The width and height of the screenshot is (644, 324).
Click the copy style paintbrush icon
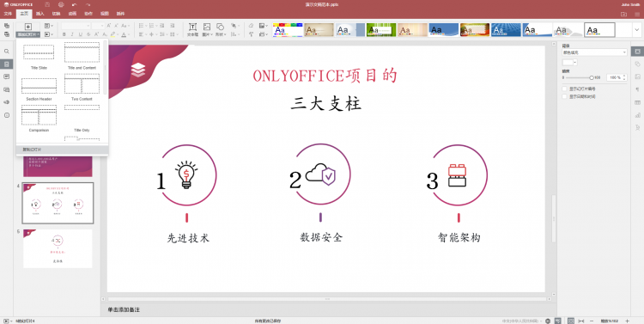(x=251, y=34)
